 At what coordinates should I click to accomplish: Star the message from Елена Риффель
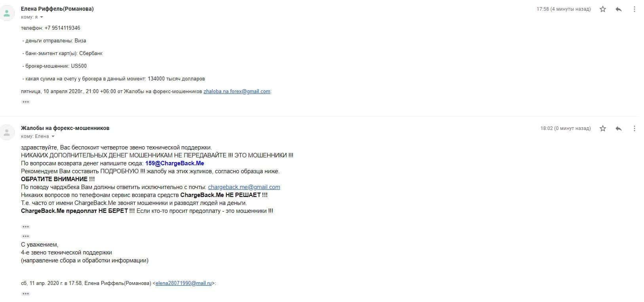[x=602, y=9]
